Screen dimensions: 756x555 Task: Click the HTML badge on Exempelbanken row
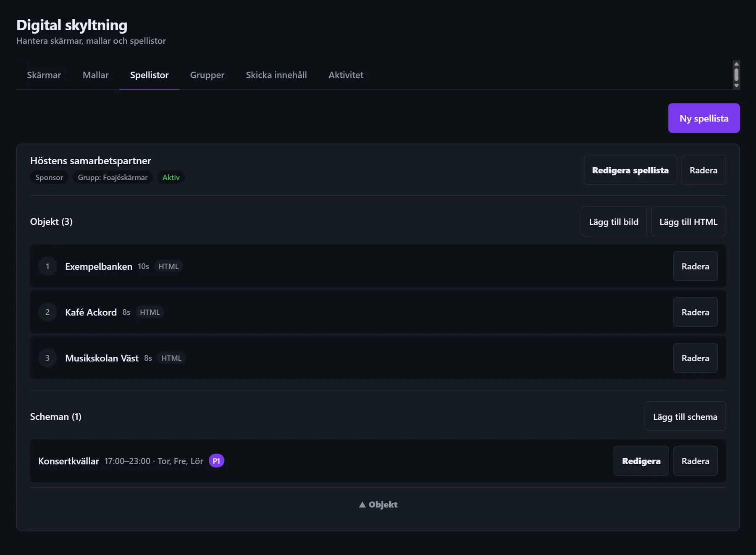click(168, 266)
